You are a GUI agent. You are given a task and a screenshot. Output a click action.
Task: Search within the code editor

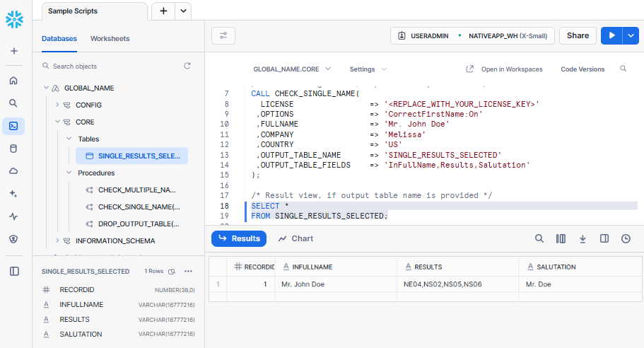(x=623, y=69)
